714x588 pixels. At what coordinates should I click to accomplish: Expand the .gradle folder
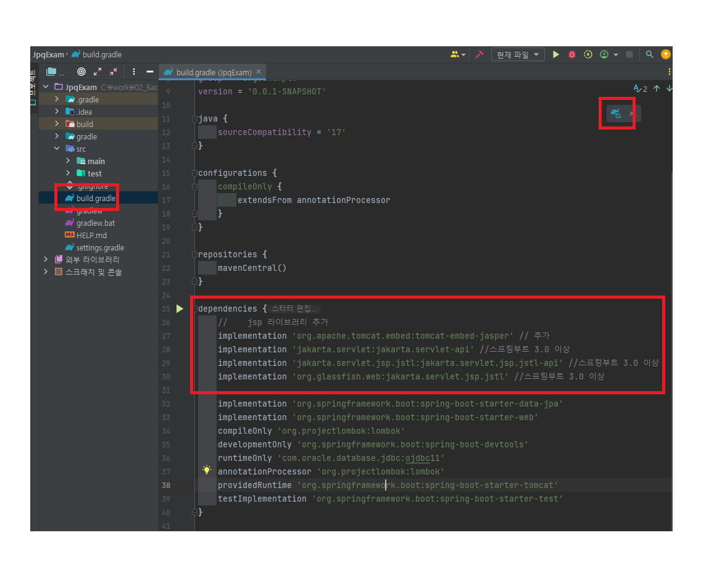(56, 99)
